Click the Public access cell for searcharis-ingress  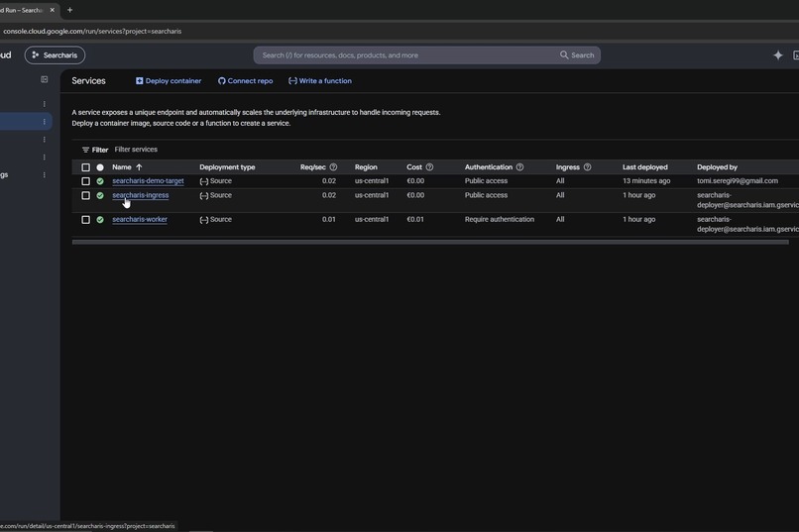coord(486,195)
